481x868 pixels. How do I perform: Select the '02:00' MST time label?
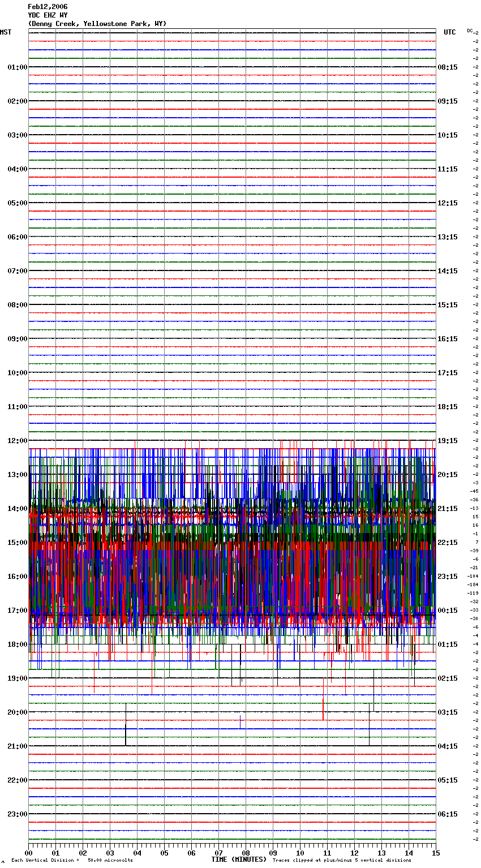pos(17,101)
